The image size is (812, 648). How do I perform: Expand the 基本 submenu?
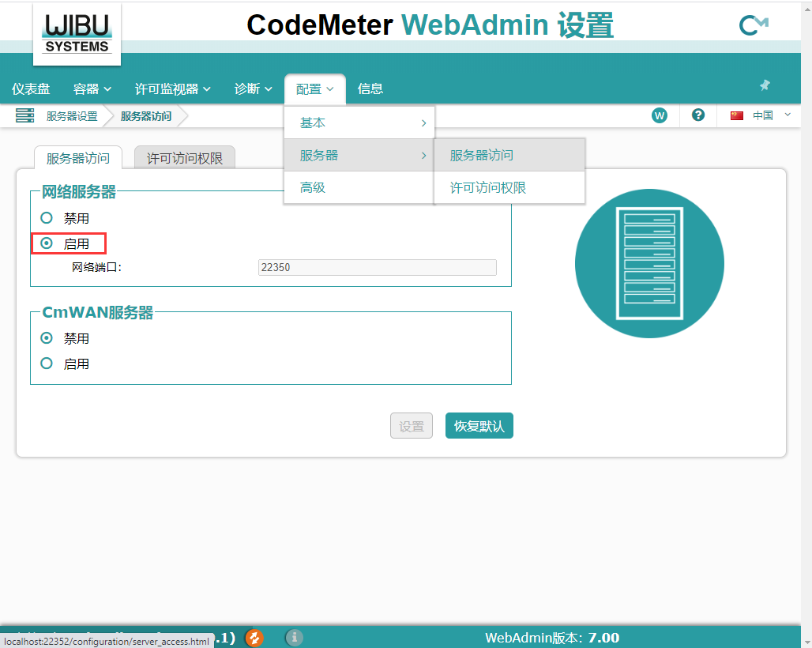pyautogui.click(x=359, y=122)
